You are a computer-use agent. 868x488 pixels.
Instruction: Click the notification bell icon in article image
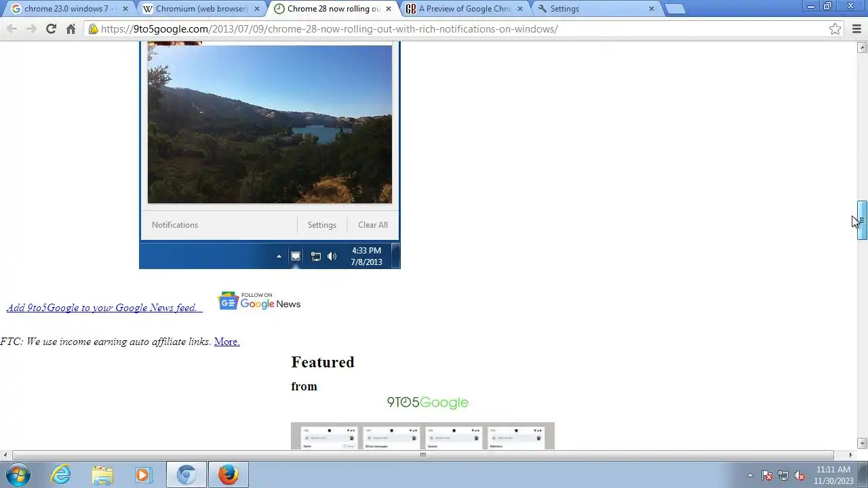(296, 256)
